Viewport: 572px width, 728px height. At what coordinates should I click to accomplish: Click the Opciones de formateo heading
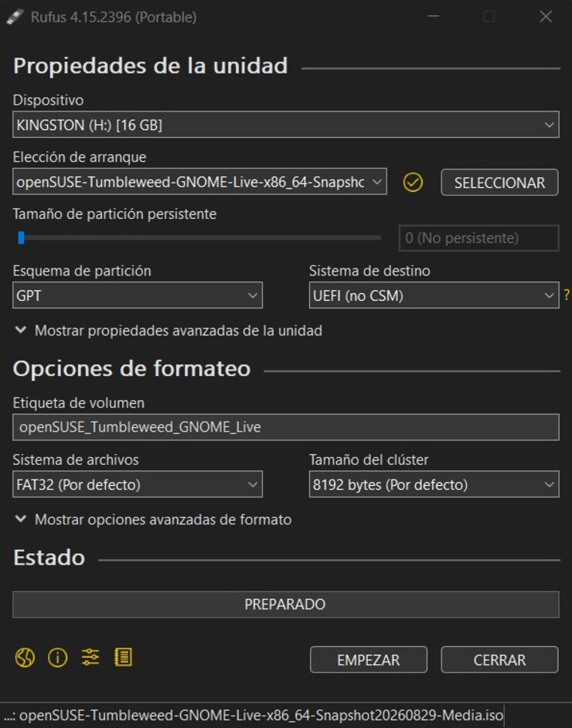point(131,369)
